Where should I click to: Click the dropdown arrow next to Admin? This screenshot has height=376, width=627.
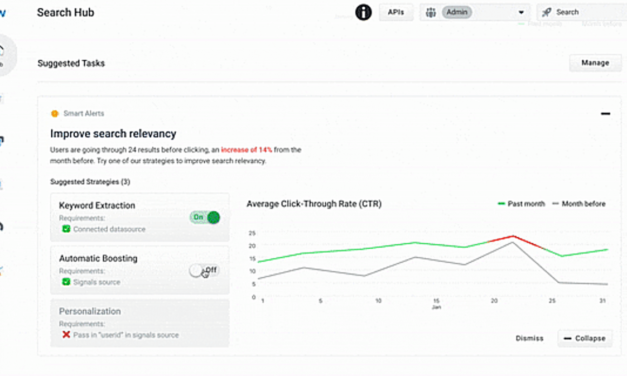point(521,12)
